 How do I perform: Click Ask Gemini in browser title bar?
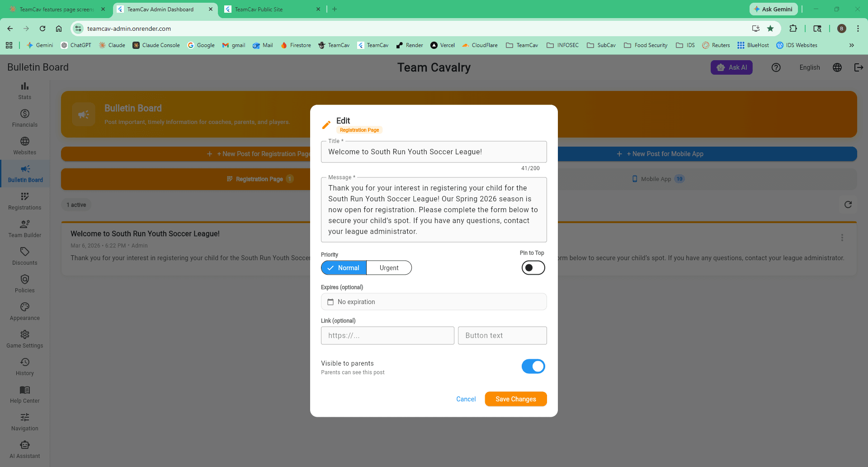[773, 9]
